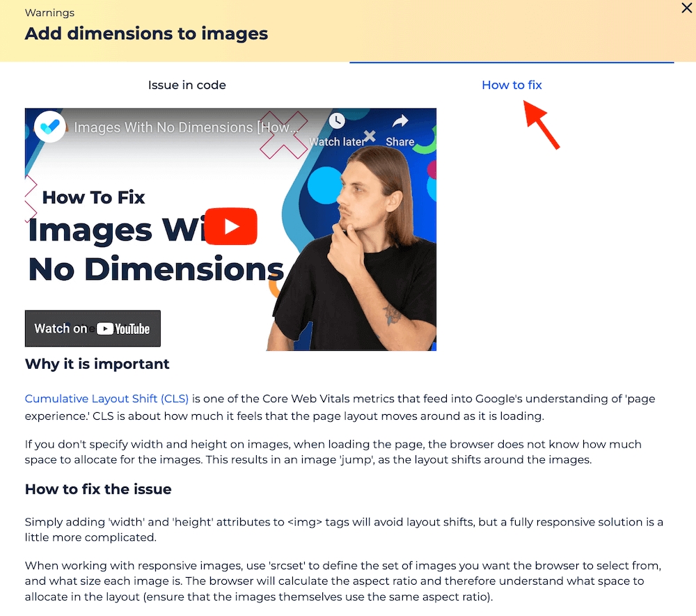Play the YouTube video with red play button
The image size is (696, 616).
(231, 226)
